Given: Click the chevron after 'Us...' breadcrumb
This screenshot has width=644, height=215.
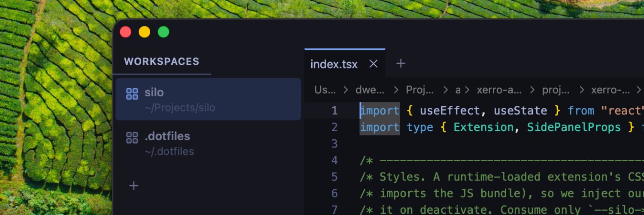Looking at the screenshot, I should coord(346,90).
